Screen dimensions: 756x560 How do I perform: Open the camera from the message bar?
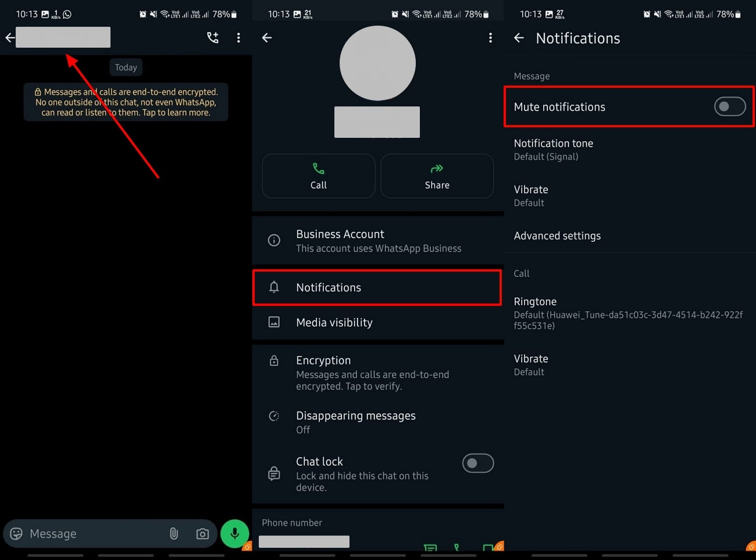pyautogui.click(x=202, y=534)
